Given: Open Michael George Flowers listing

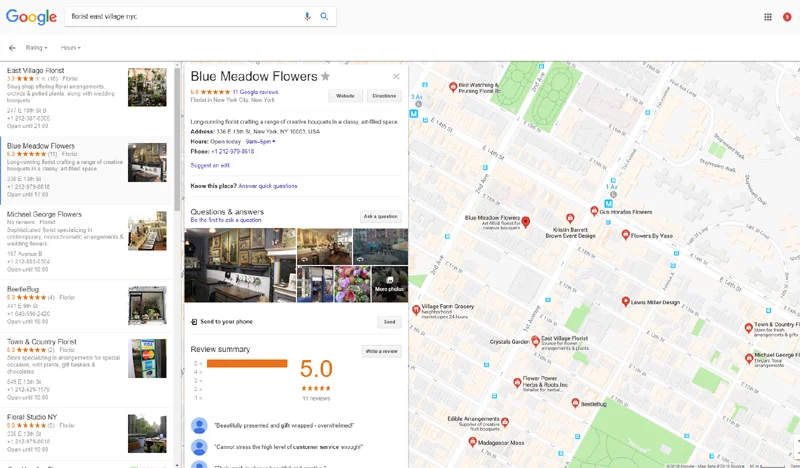Looking at the screenshot, I should click(x=87, y=242).
